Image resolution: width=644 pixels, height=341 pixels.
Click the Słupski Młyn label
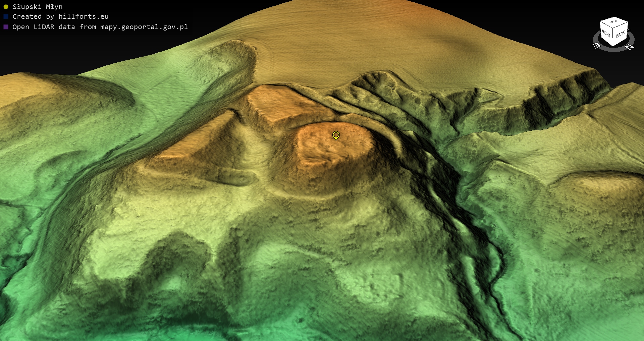click(x=38, y=7)
